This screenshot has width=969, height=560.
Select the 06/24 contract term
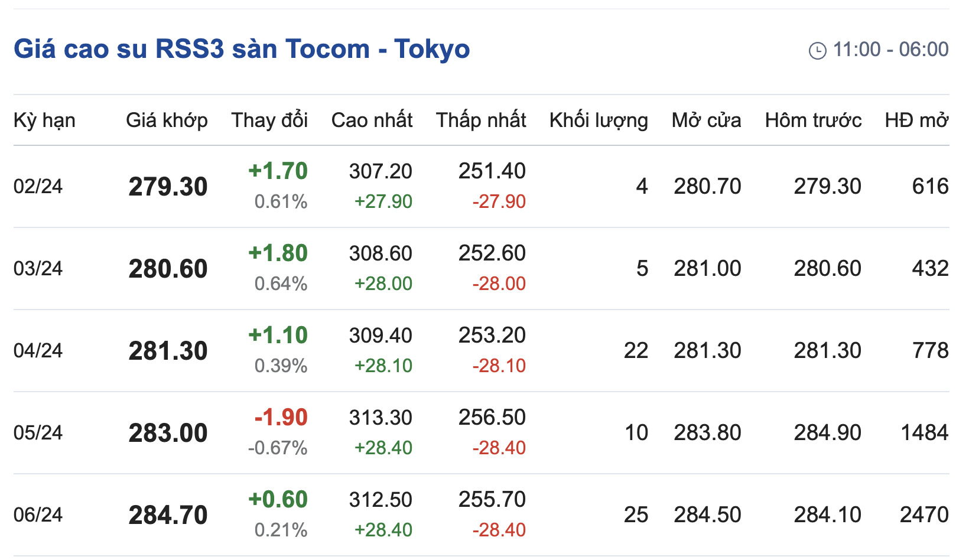coord(38,515)
